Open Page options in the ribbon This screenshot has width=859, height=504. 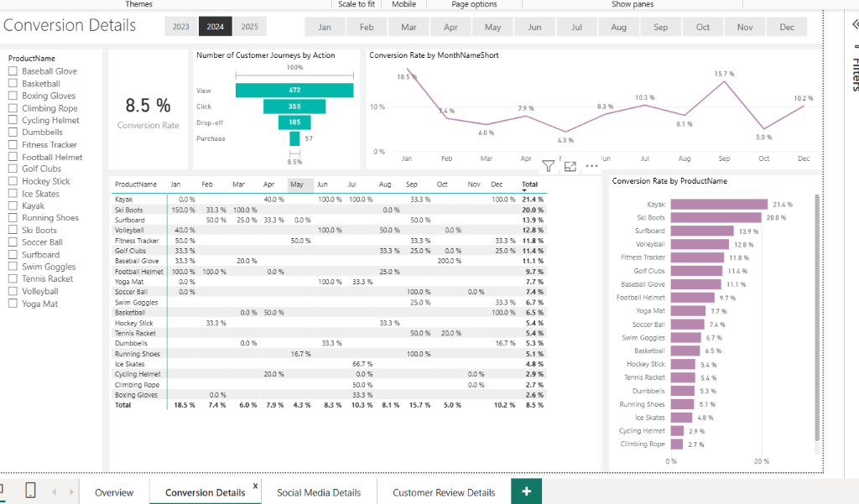point(475,4)
